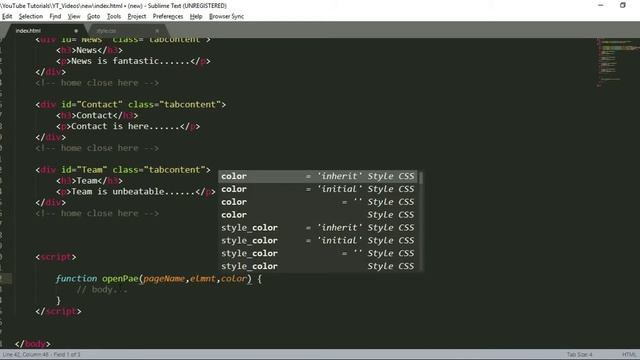Click line and column indicator in status bar

41,354
